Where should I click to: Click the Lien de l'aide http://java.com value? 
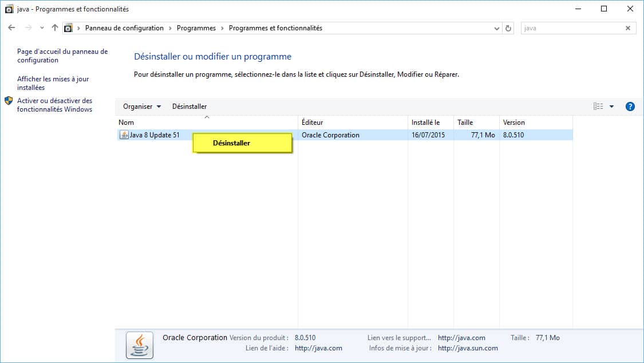click(318, 348)
